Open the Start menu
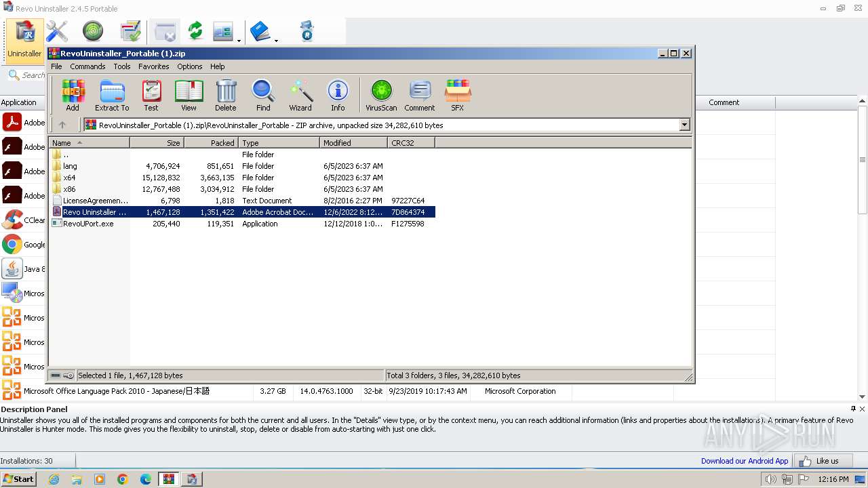868x488 pixels. (18, 479)
